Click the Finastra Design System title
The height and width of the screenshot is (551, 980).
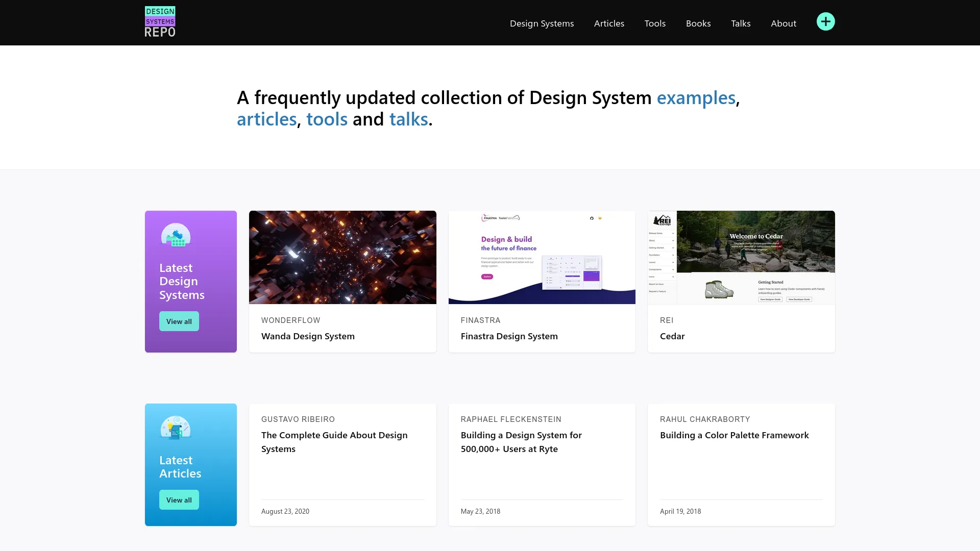509,336
